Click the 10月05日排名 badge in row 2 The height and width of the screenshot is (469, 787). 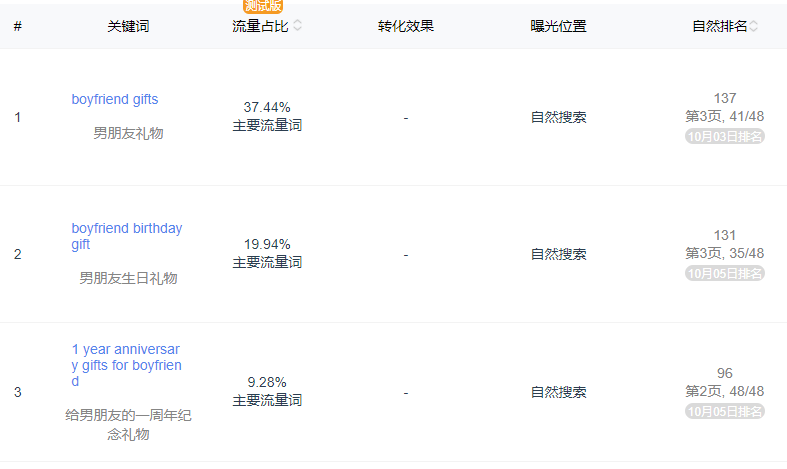[725, 273]
